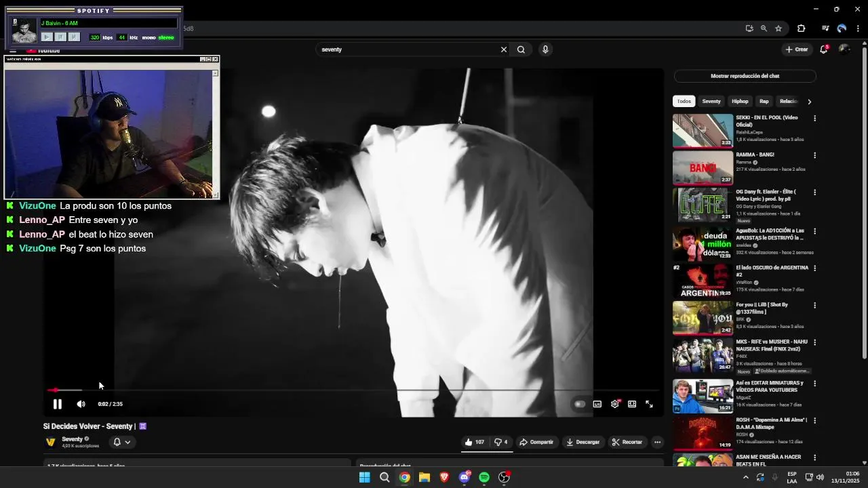Viewport: 868px width, 488px height.
Task: Open File Explorer from taskbar
Action: [x=425, y=477]
